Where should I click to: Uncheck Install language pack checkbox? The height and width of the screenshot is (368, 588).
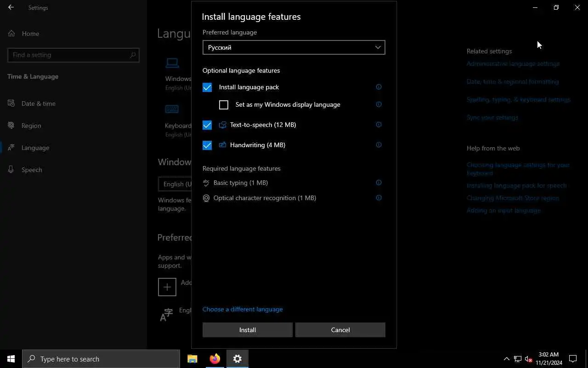point(207,87)
